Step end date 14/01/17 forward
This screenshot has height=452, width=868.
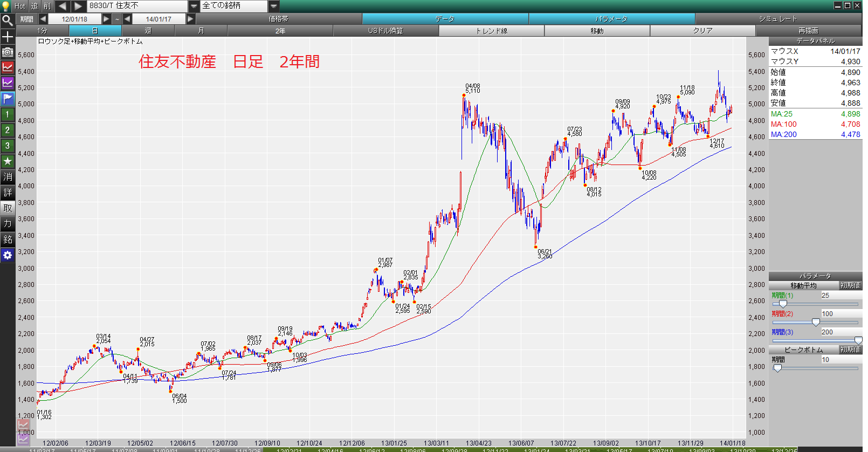[190, 19]
